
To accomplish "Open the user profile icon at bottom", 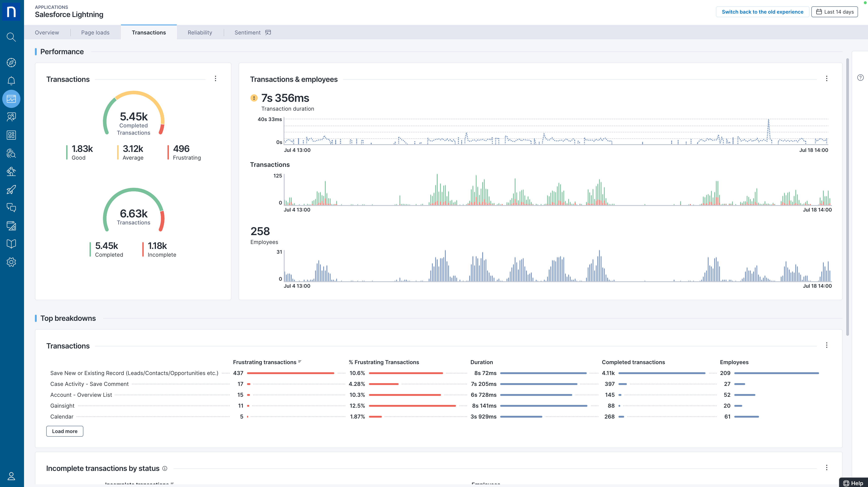I will click(x=11, y=476).
